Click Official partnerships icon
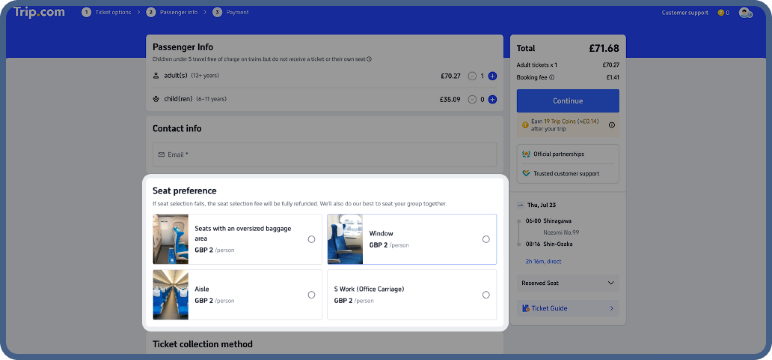The height and width of the screenshot is (360, 772). pyautogui.click(x=526, y=154)
